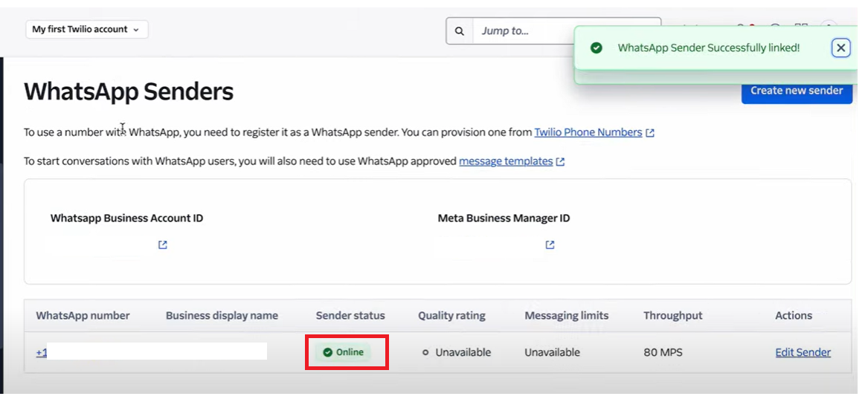Screen dimensions: 868x402
Task: Open external link under Whatsapp Business Account ID
Action: click(x=163, y=244)
